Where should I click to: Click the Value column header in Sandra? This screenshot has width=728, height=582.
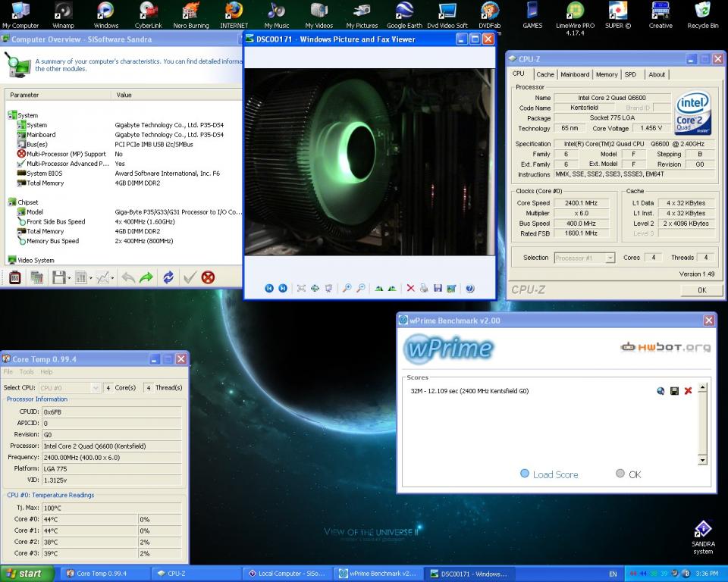[177, 95]
